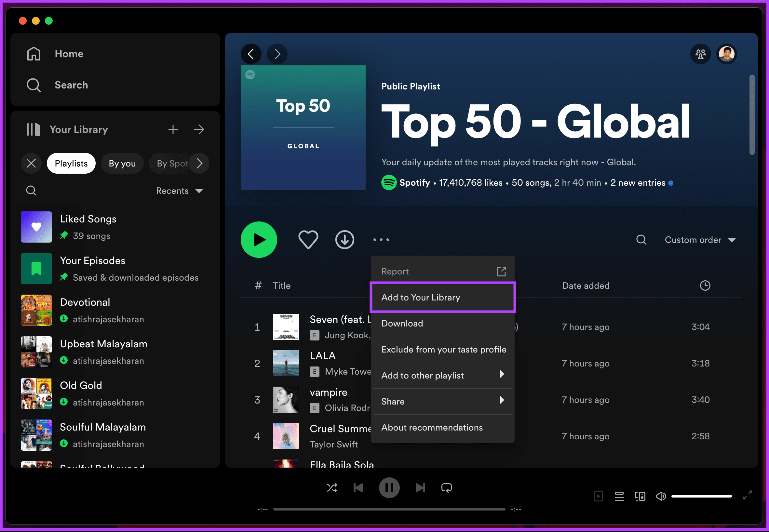The height and width of the screenshot is (532, 769).
Task: Expand the Share submenu
Action: pos(442,401)
